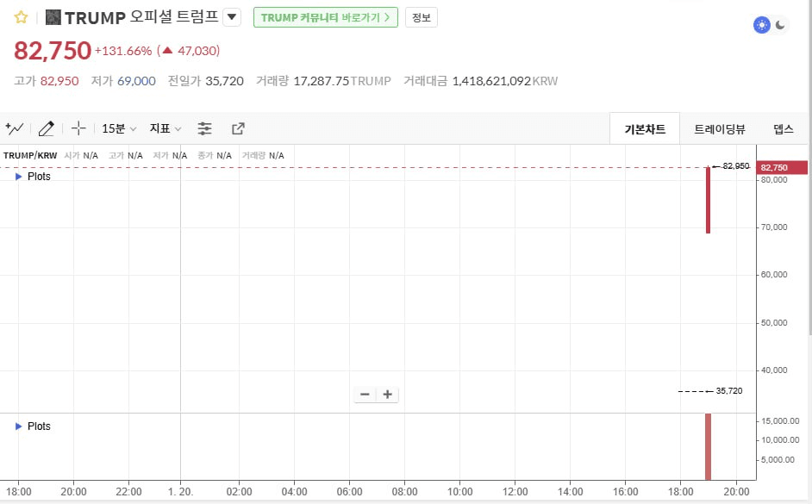Switch to light mode sun toggle
The width and height of the screenshot is (812, 504).
point(761,25)
